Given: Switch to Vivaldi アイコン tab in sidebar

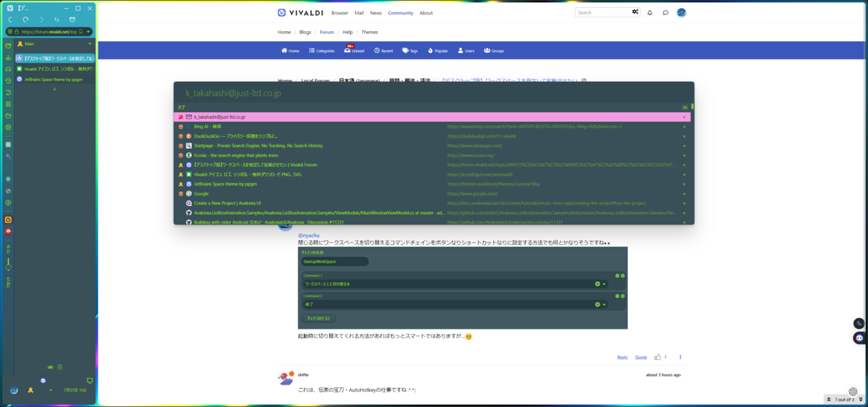Looking at the screenshot, I should tap(55, 69).
